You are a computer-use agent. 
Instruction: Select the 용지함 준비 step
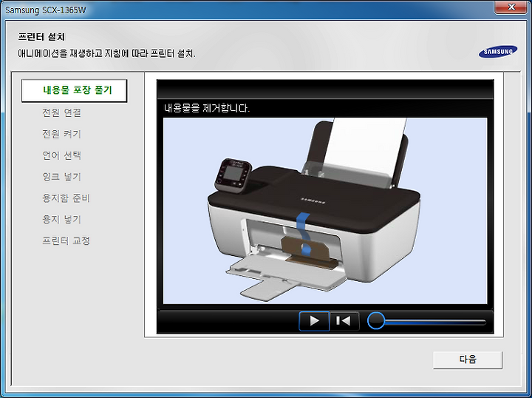point(66,198)
